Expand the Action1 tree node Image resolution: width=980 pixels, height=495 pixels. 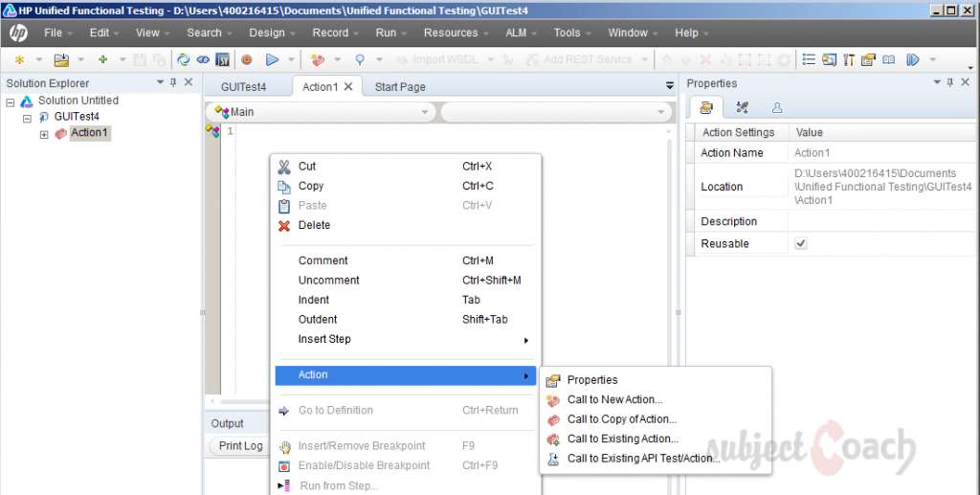pyautogui.click(x=44, y=134)
